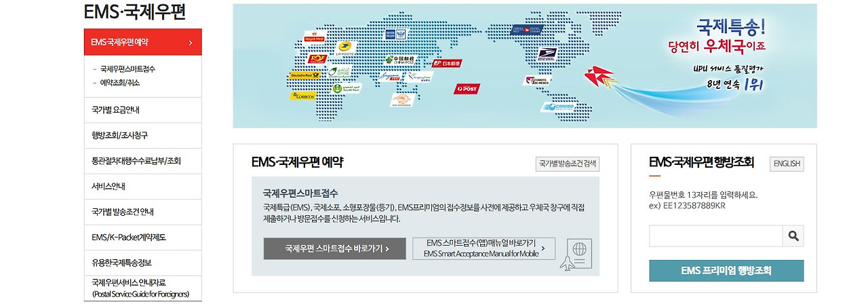Click the Deutsche Post logo on map

tap(305, 75)
